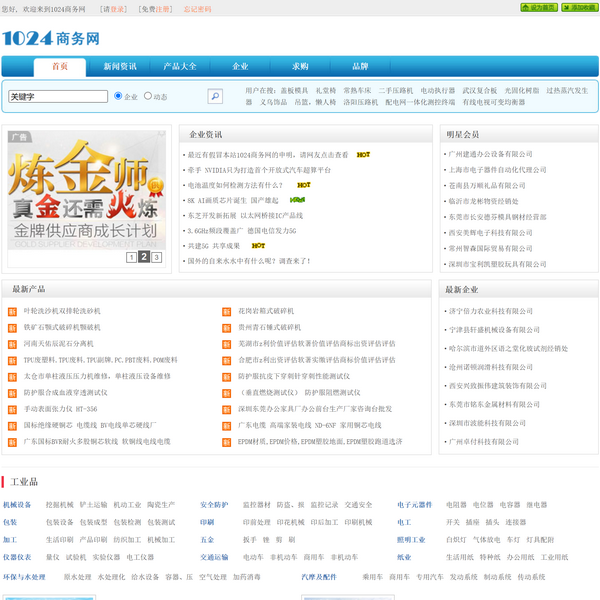Switch to banner slide 3
Image resolution: width=600 pixels, height=600 pixels.
156,257
